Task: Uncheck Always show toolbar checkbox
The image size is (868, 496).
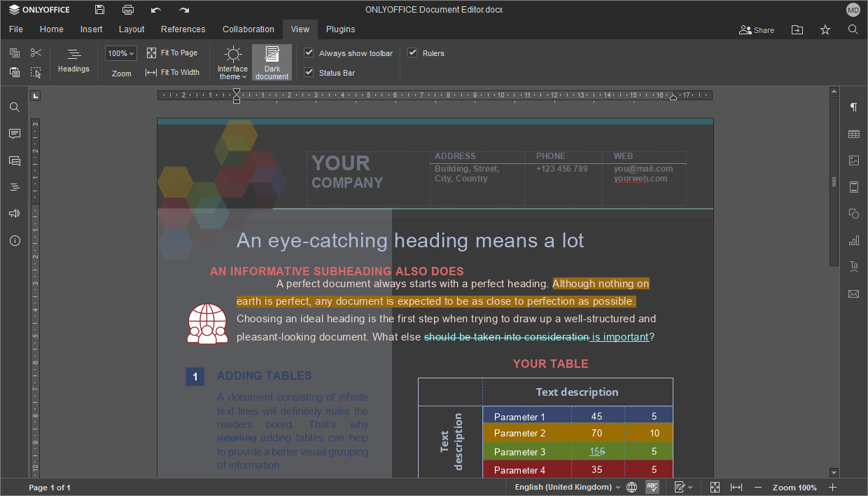Action: 309,53
